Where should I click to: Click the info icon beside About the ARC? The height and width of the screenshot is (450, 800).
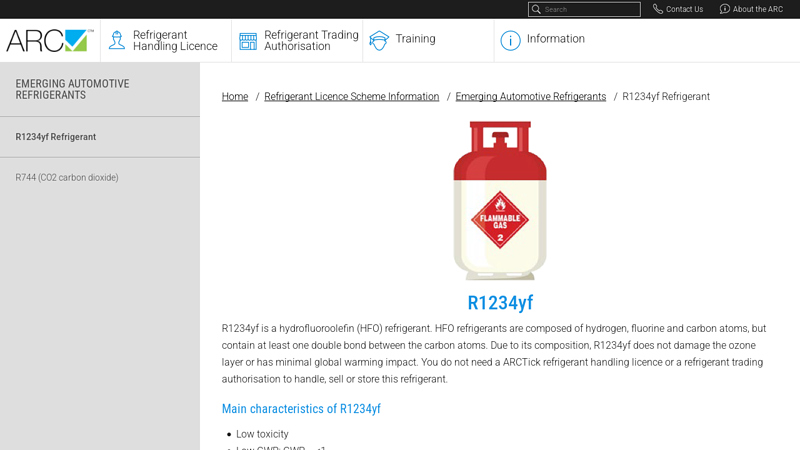click(x=725, y=9)
